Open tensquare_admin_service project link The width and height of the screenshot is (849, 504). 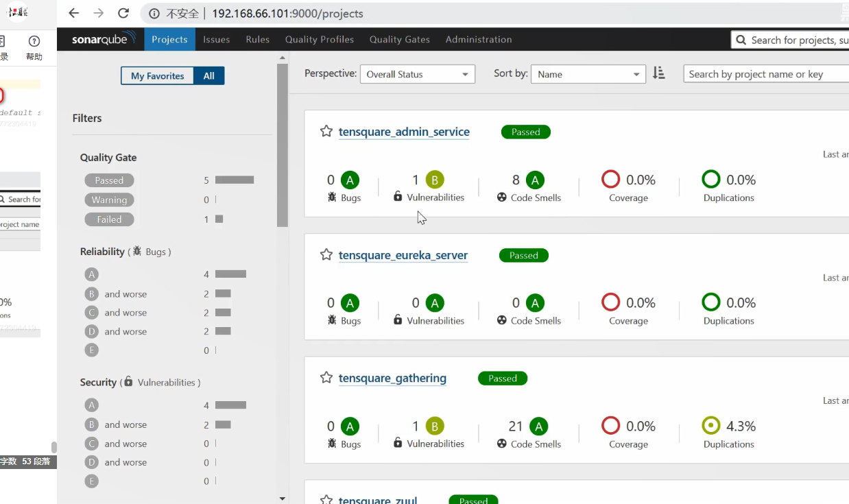pos(404,132)
